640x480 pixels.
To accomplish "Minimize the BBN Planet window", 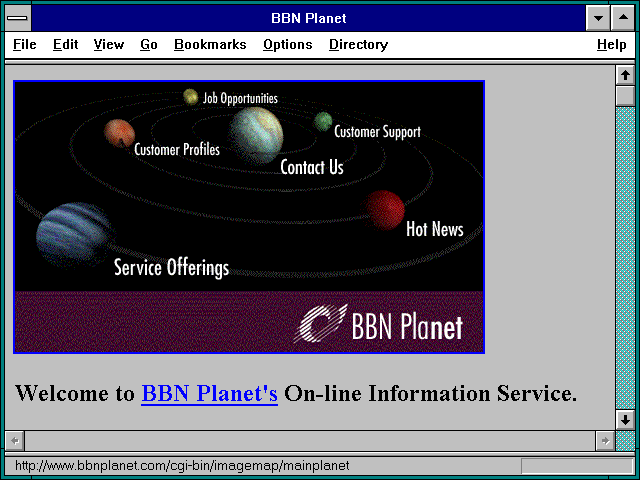I will point(598,18).
